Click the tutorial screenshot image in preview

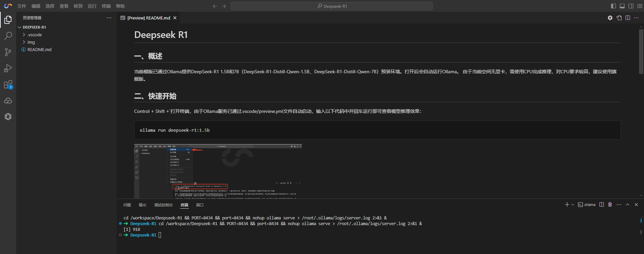point(218,171)
